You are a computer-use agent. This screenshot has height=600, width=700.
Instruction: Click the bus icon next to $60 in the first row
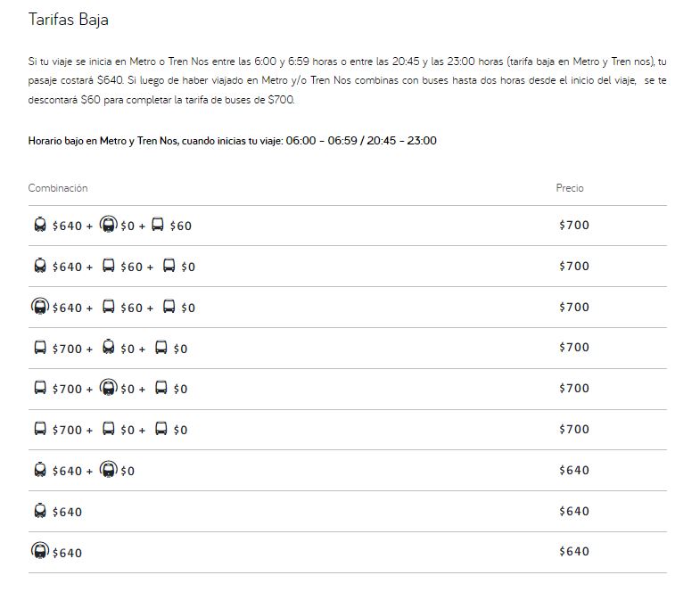coord(158,225)
